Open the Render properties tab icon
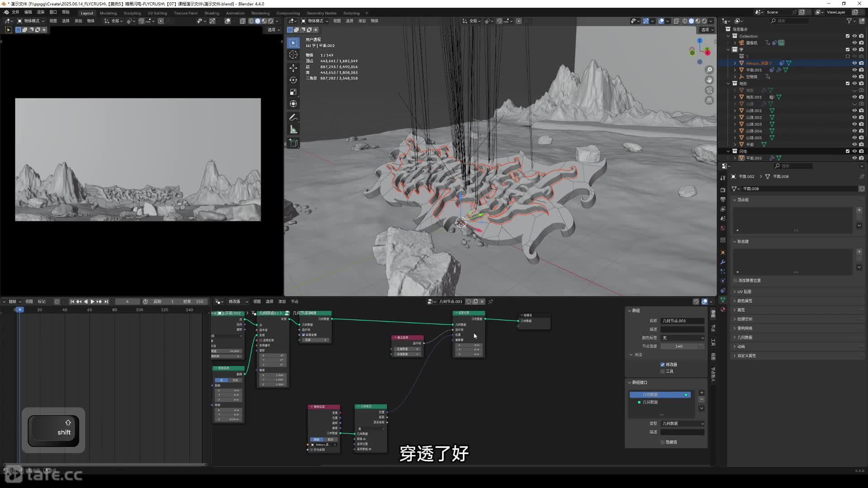This screenshot has height=488, width=868. [x=723, y=190]
